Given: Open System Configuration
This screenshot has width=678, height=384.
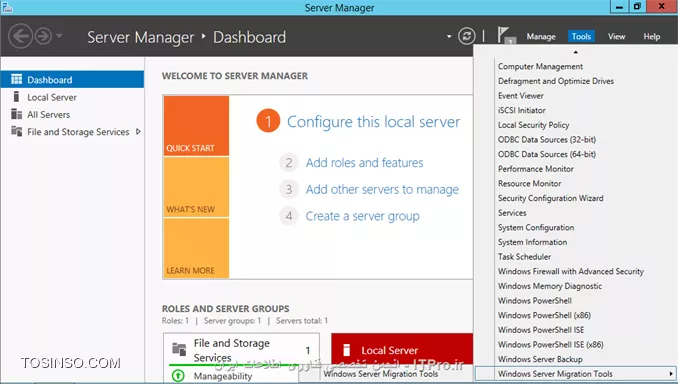Looking at the screenshot, I should tap(536, 228).
